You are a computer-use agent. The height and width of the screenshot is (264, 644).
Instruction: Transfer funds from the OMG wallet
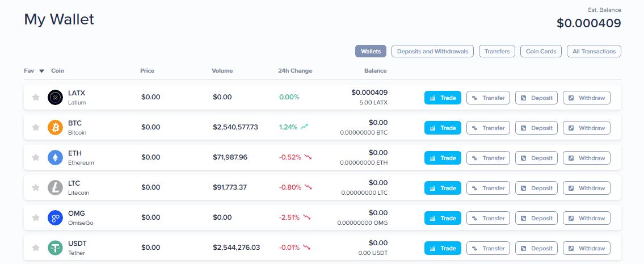click(x=488, y=218)
